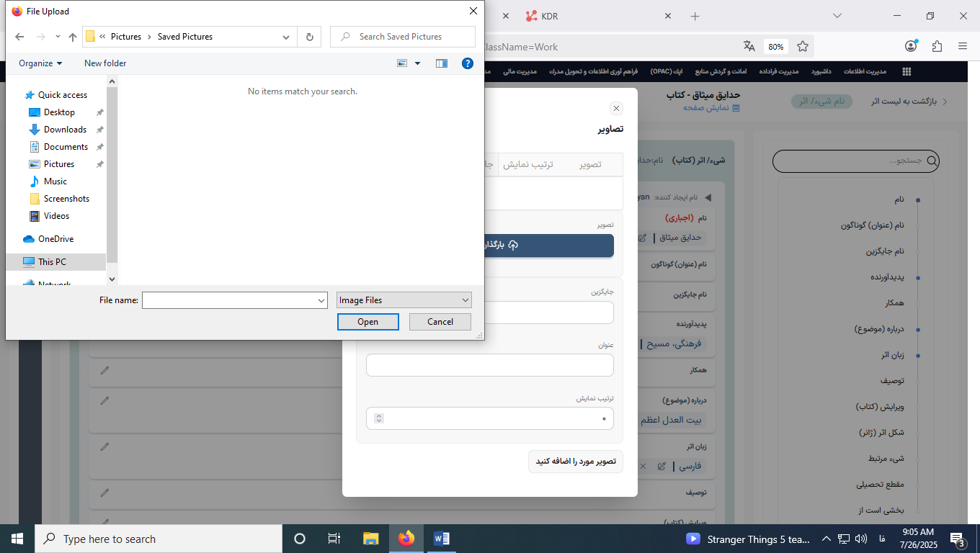This screenshot has width=980, height=553.
Task: Toggle the preview pane icon
Action: [442, 63]
